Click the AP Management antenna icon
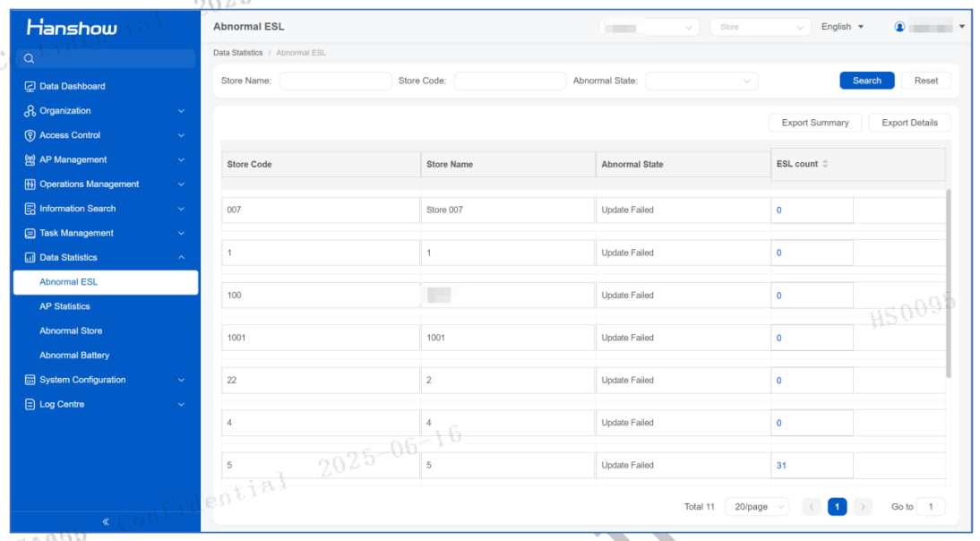980x541 pixels. click(30, 160)
